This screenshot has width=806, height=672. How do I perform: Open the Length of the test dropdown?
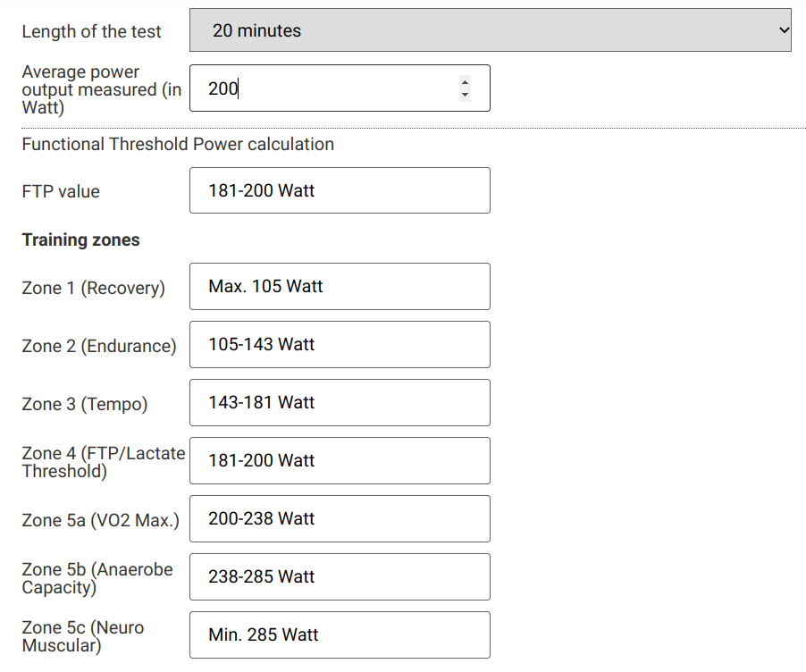(x=491, y=29)
